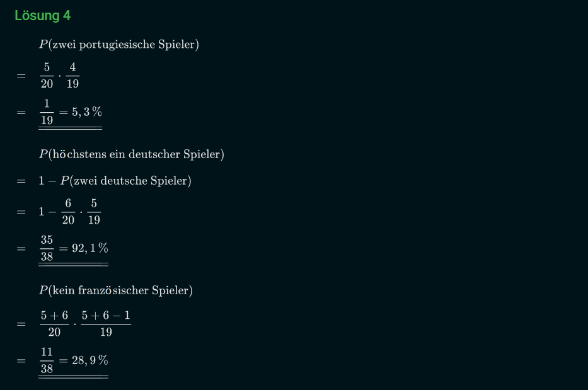
Task: Click the result "92,1 %"
Action: [89, 248]
